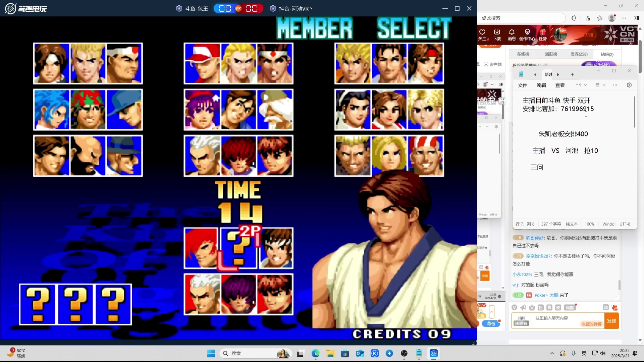Click the 100% zoom status in Notepad
The height and width of the screenshot is (362, 644).
[589, 224]
